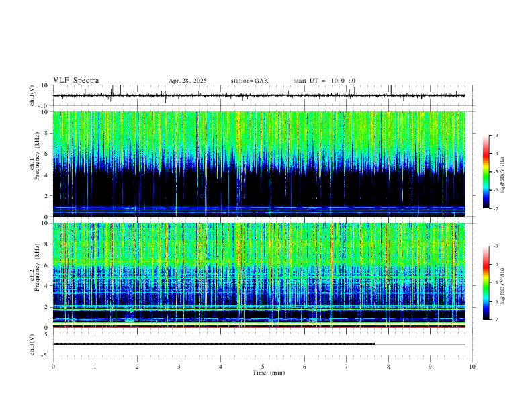Click the time axis tick label "5"
This screenshot has width=532, height=411.
point(263,367)
